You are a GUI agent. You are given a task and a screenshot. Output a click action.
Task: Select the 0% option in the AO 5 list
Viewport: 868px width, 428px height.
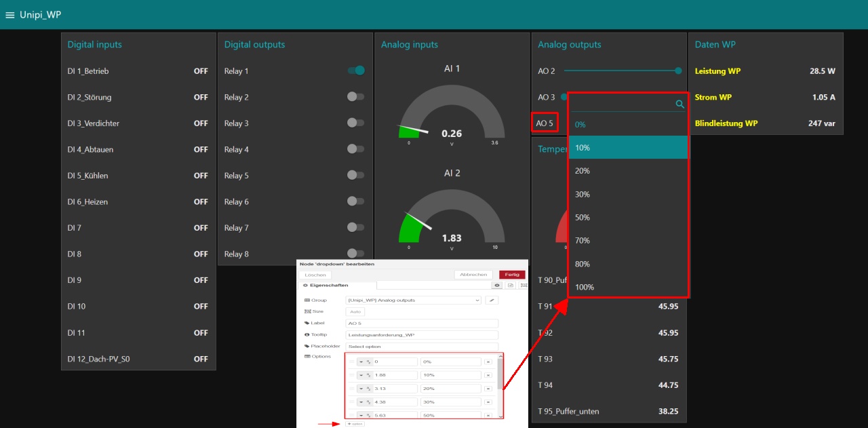point(629,124)
